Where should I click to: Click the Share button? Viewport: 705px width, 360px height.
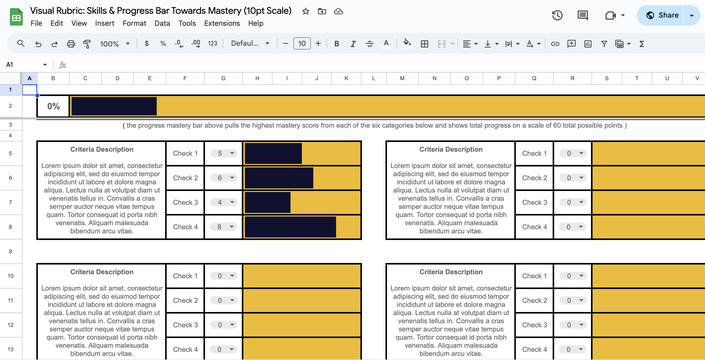pos(660,15)
